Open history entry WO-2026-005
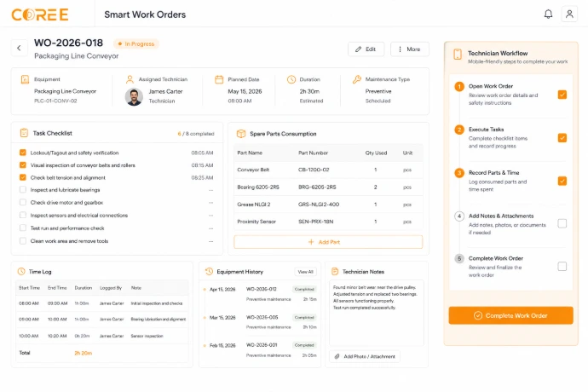This screenshot has width=588, height=392. coord(262,317)
